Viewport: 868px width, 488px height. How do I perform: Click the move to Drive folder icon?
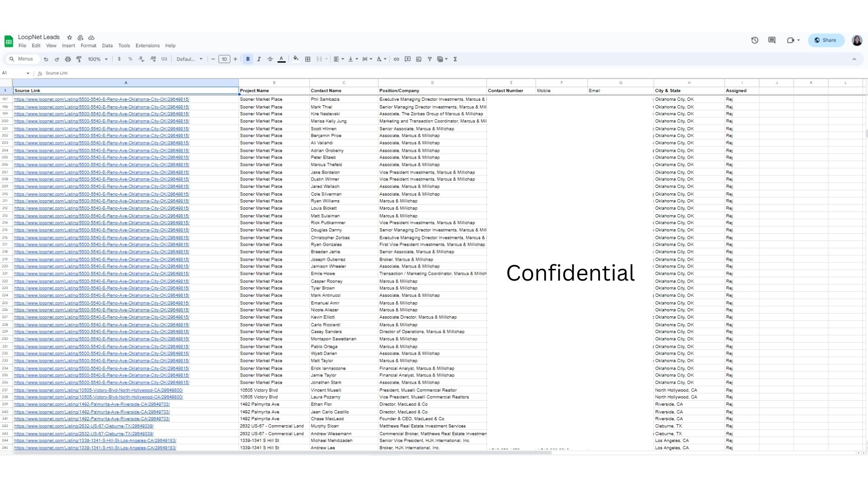point(80,38)
